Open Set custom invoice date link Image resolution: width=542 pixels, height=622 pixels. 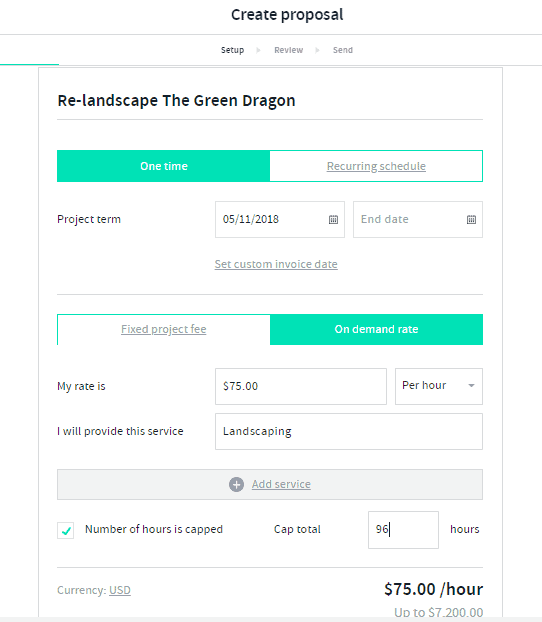276,264
